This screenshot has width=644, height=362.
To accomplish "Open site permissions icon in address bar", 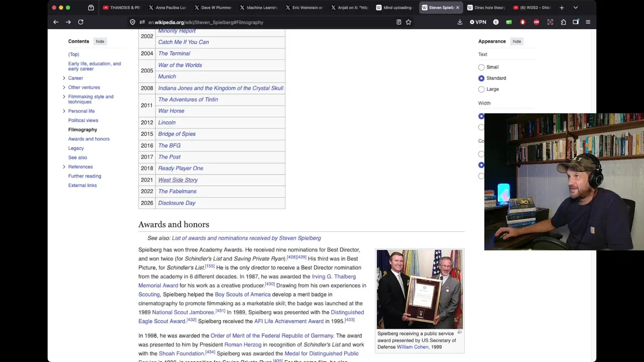I will click(x=142, y=22).
